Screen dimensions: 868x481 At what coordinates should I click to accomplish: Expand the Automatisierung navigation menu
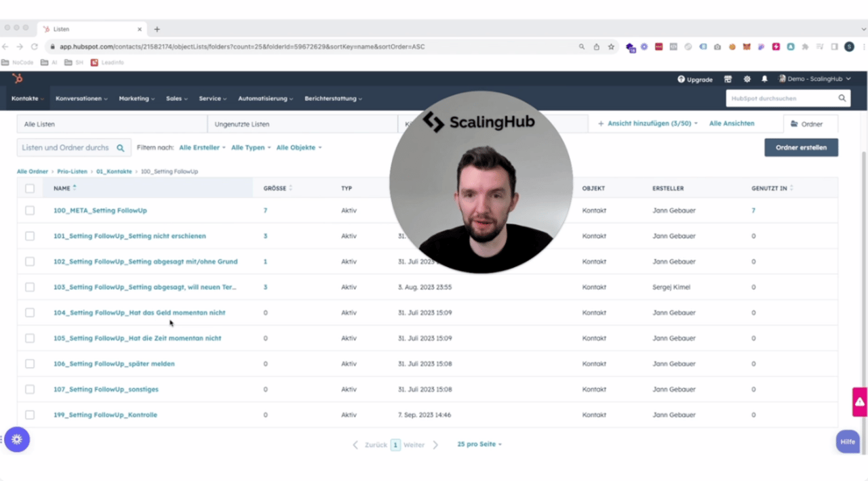click(x=265, y=98)
